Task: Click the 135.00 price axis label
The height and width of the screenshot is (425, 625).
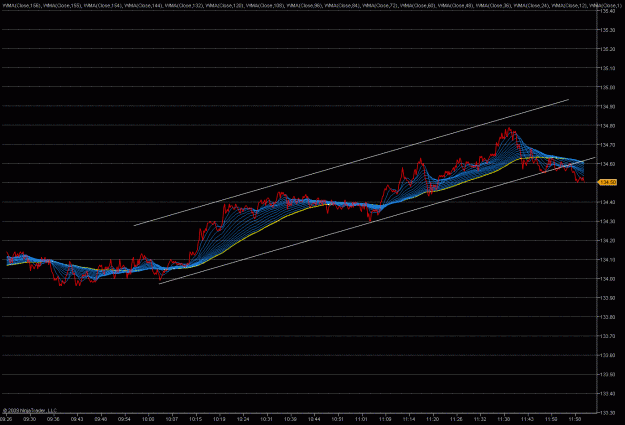Action: click(607, 88)
